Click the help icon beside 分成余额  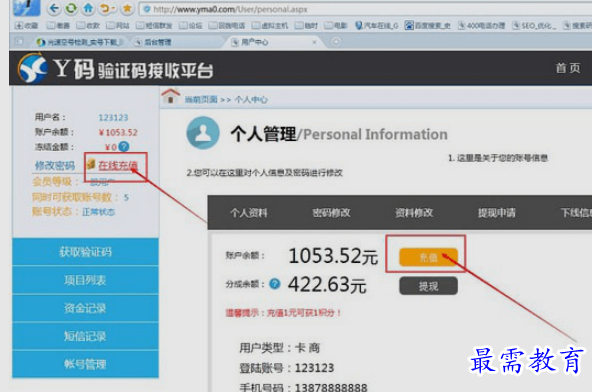[x=275, y=283]
